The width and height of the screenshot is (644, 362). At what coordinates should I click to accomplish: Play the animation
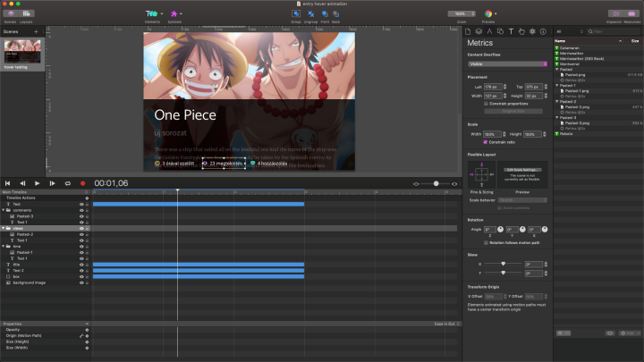(x=37, y=183)
